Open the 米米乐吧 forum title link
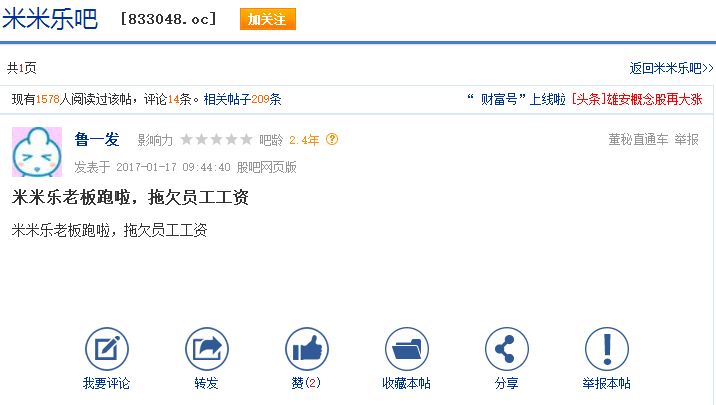 [x=50, y=19]
